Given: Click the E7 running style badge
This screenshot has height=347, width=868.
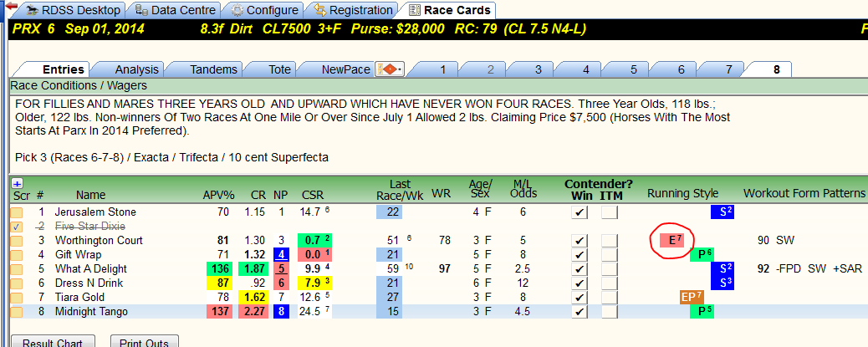Looking at the screenshot, I should 672,240.
